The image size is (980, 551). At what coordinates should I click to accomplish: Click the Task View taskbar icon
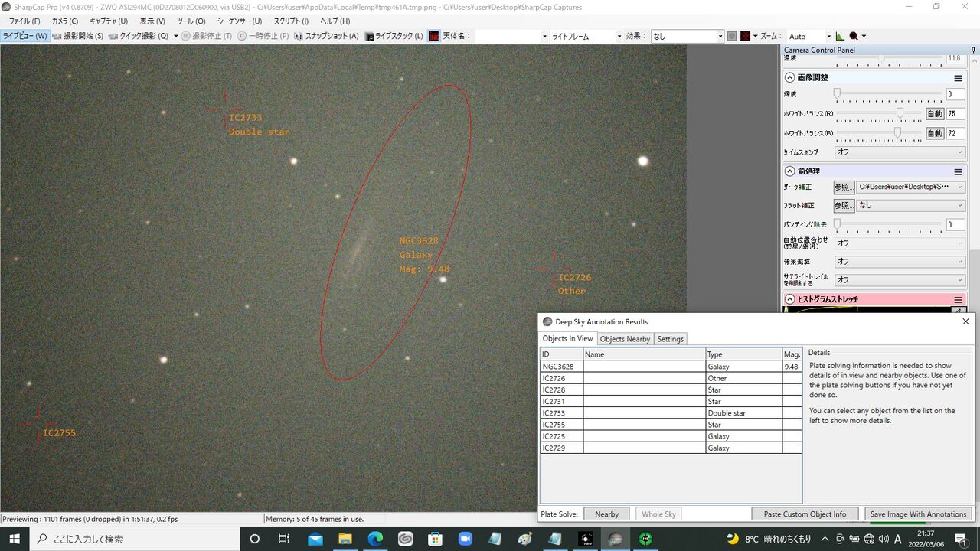tap(284, 539)
